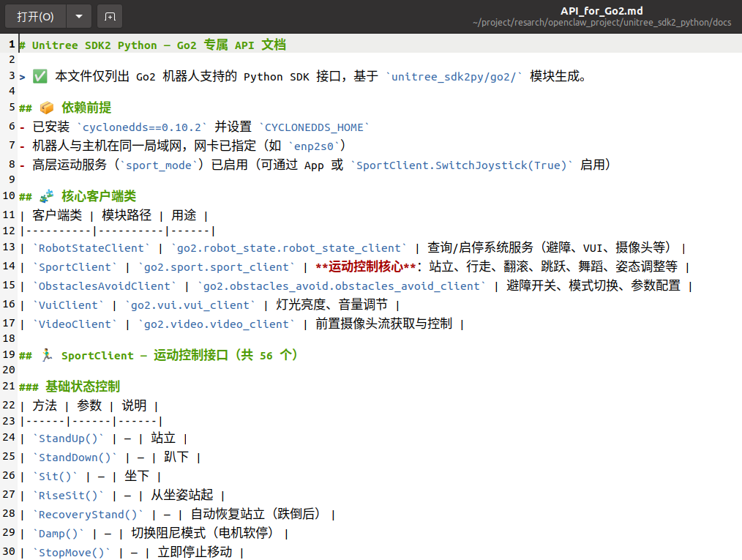The image size is (742, 560).
Task: Click the API_for_Go2.md title in header
Action: click(x=602, y=11)
